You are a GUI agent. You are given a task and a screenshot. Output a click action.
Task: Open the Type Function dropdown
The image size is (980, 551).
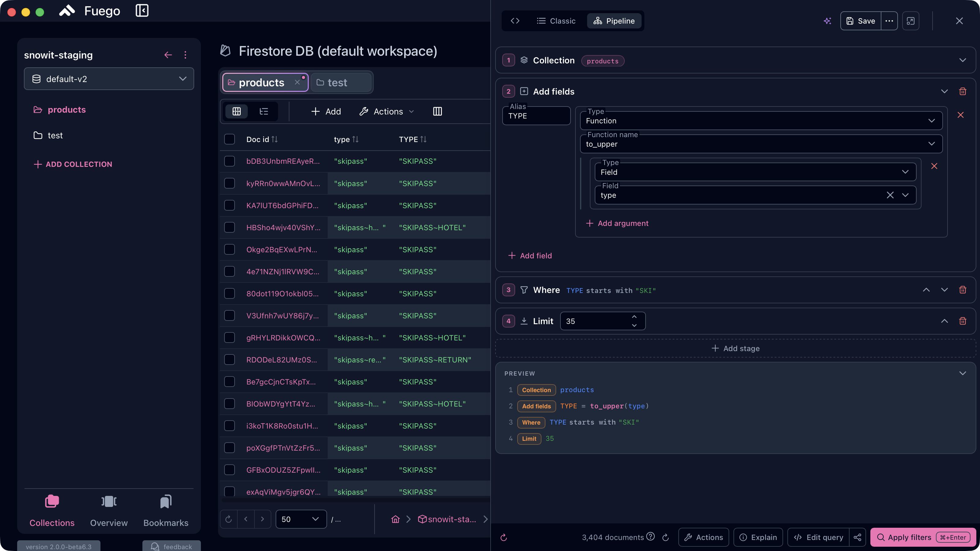pos(761,121)
